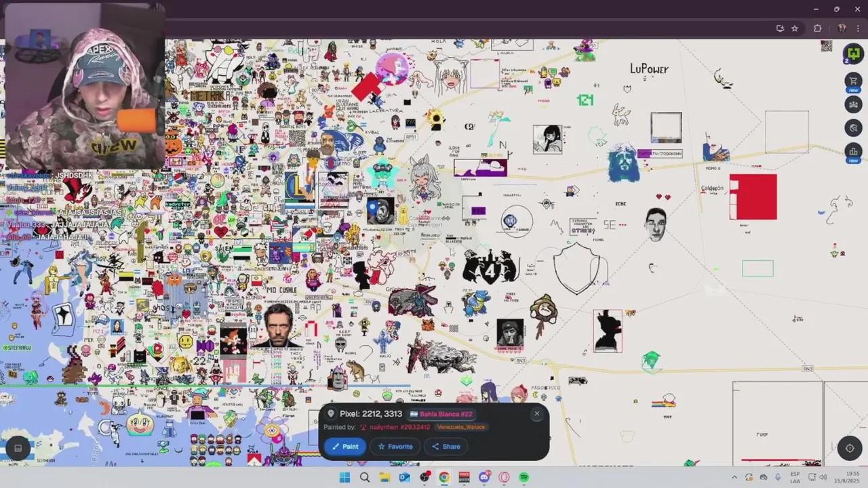Click the Venezuela_Wplace alliance tag
This screenshot has width=868, height=488.
click(461, 427)
